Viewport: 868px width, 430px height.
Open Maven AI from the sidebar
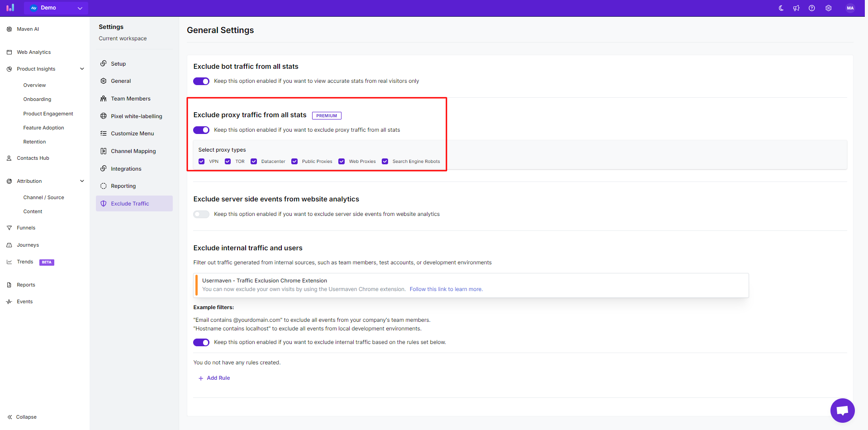point(28,29)
